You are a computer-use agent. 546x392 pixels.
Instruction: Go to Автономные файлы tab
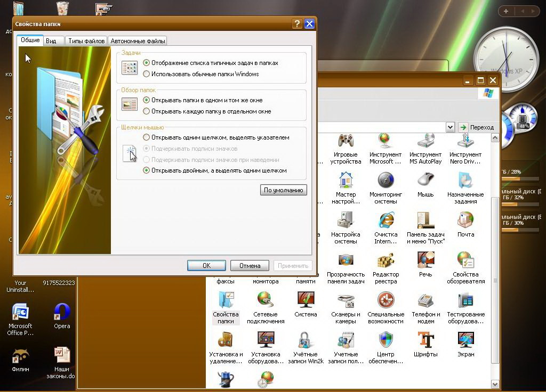click(x=138, y=41)
